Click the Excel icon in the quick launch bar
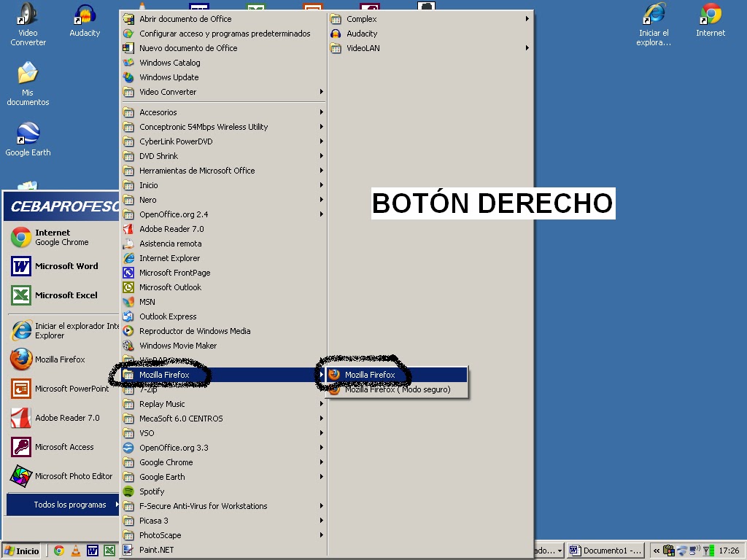The image size is (747, 560). pos(109,551)
